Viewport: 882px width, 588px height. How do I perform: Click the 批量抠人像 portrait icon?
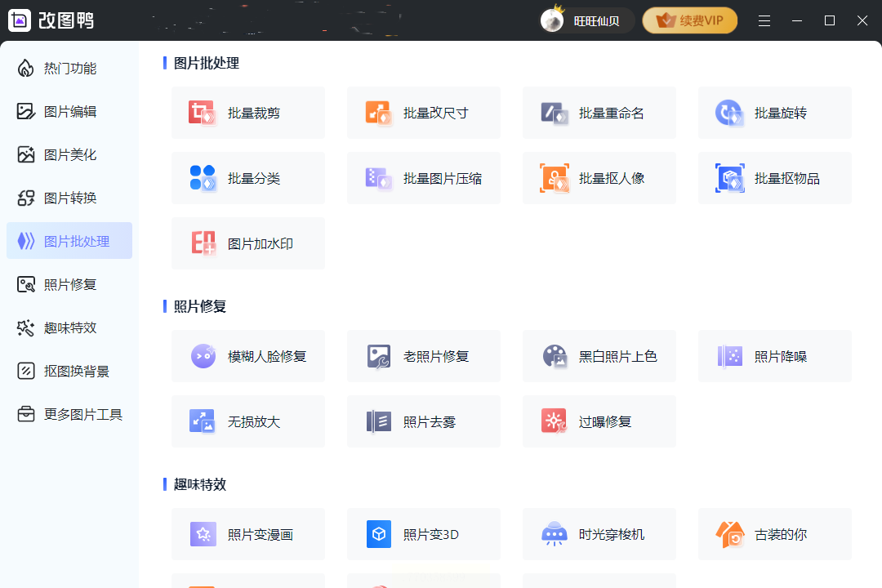click(x=554, y=178)
